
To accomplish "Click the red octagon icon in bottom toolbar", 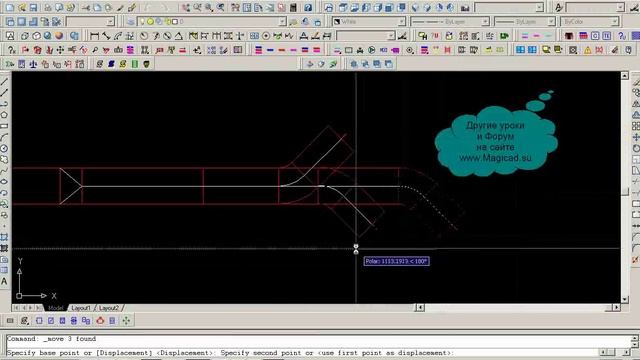I will coord(100,321).
